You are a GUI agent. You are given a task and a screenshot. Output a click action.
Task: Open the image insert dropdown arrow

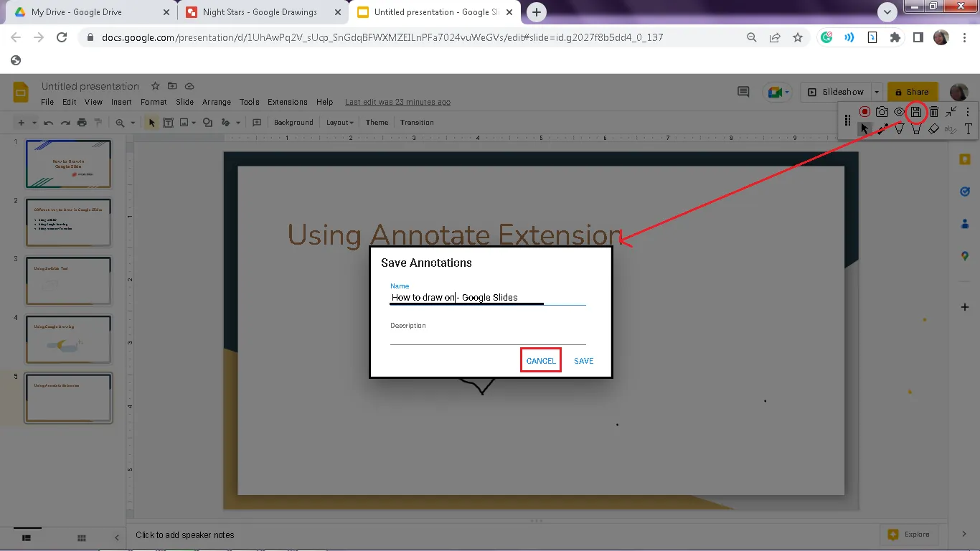[x=194, y=123]
